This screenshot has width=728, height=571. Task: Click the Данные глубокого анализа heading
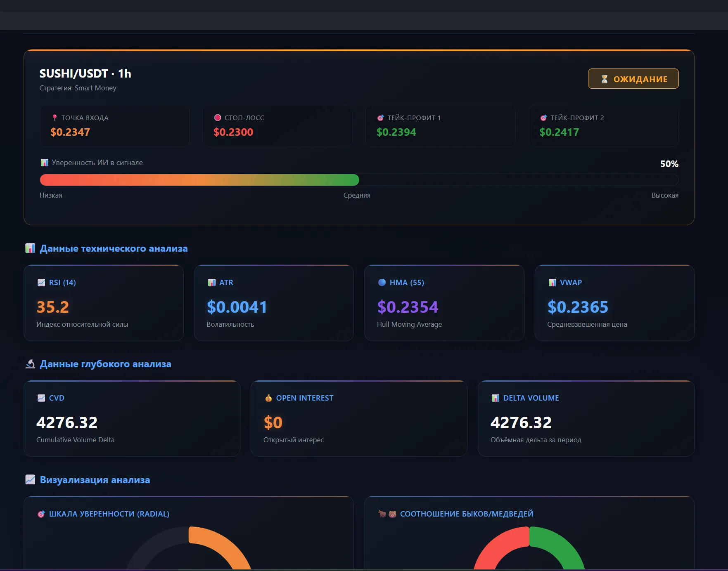[x=105, y=364]
